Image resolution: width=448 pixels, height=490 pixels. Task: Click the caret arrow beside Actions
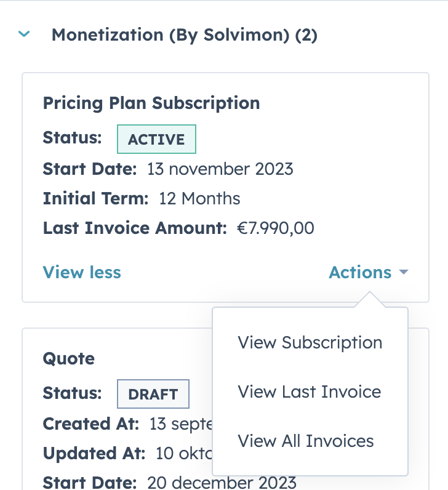[404, 272]
